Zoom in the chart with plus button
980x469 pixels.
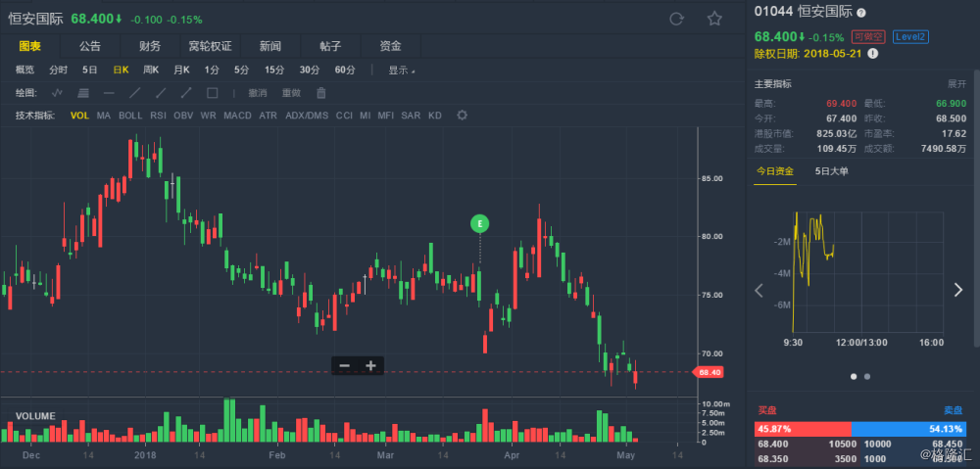click(370, 366)
